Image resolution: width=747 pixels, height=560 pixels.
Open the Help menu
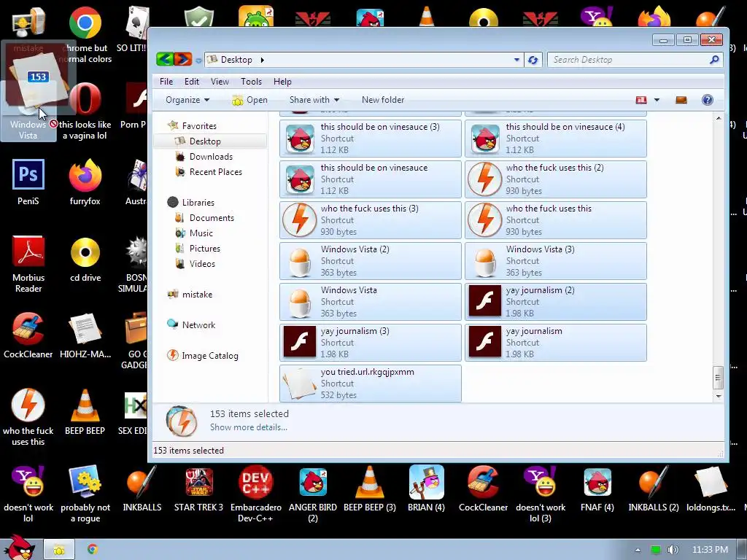click(x=282, y=82)
